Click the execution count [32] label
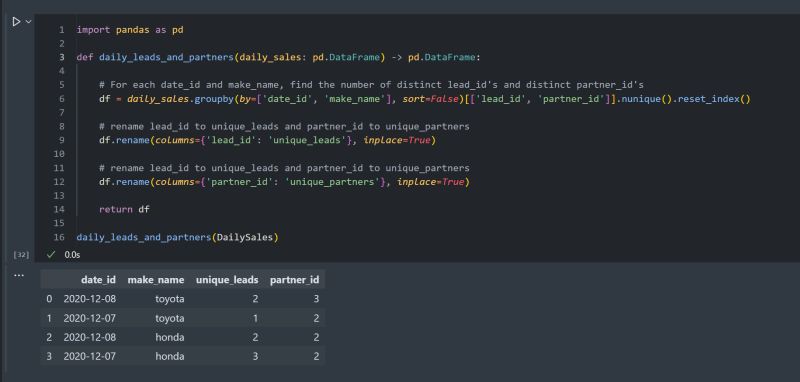Screen dimensions: 800x382 [21, 254]
